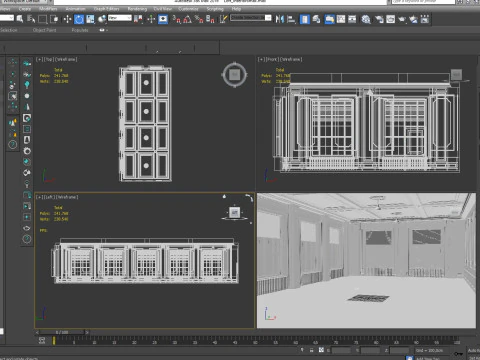This screenshot has width=480, height=360.
Task: Click the ViewCube in the Top viewport
Action: 235,74
